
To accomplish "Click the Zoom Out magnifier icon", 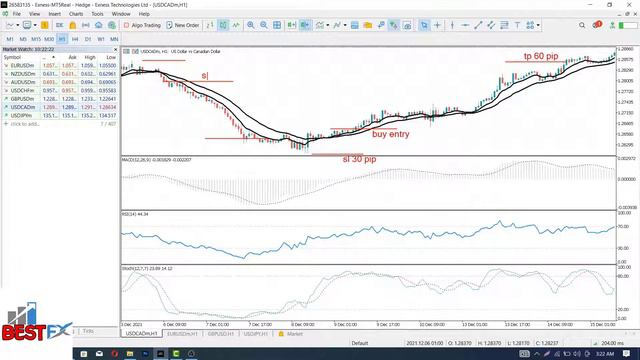I will [264, 25].
